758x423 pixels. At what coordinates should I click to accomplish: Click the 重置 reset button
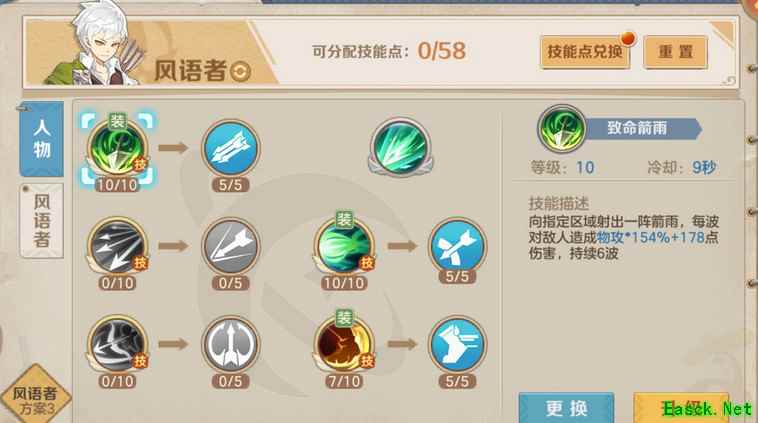coord(675,51)
